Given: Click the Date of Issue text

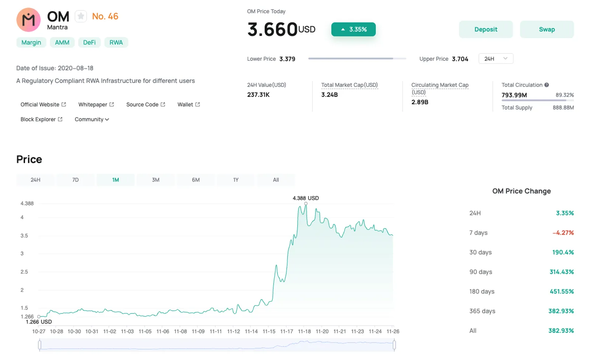Looking at the screenshot, I should pos(55,68).
